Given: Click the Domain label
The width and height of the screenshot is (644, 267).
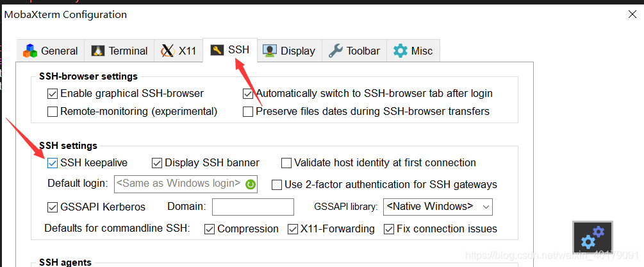Looking at the screenshot, I should tap(186, 207).
